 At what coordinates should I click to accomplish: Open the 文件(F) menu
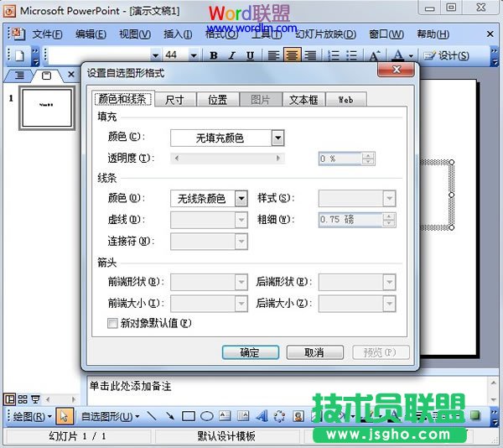(47, 34)
